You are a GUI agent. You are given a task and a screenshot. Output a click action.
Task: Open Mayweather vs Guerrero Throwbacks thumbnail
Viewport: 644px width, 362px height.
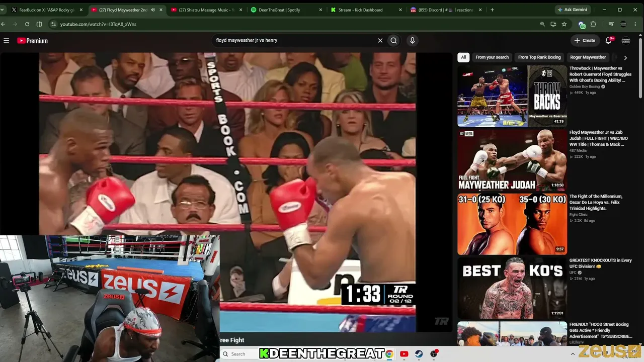[x=512, y=96]
